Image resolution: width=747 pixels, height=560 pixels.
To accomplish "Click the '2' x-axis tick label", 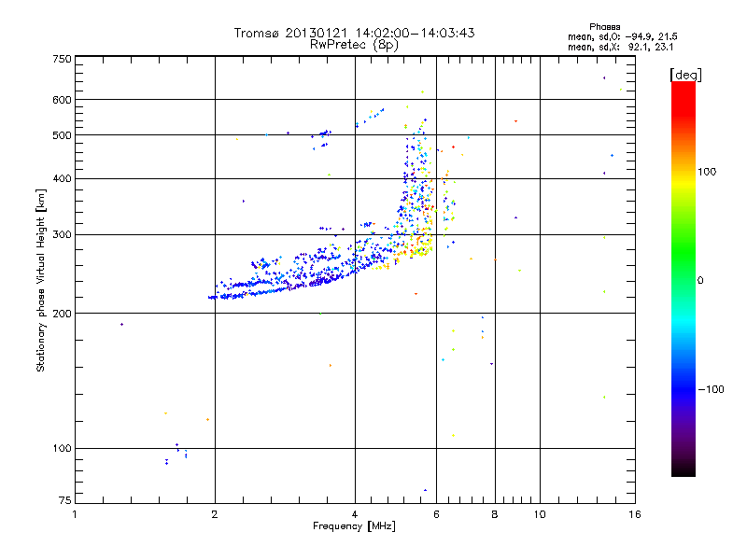I will tap(215, 514).
